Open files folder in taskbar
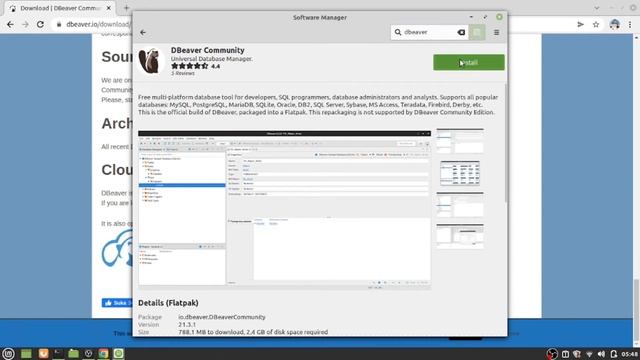The width and height of the screenshot is (640, 360). 73,353
